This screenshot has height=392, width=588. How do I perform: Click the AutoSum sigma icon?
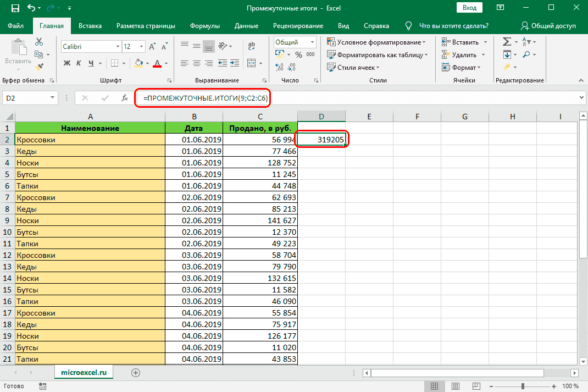coord(507,42)
